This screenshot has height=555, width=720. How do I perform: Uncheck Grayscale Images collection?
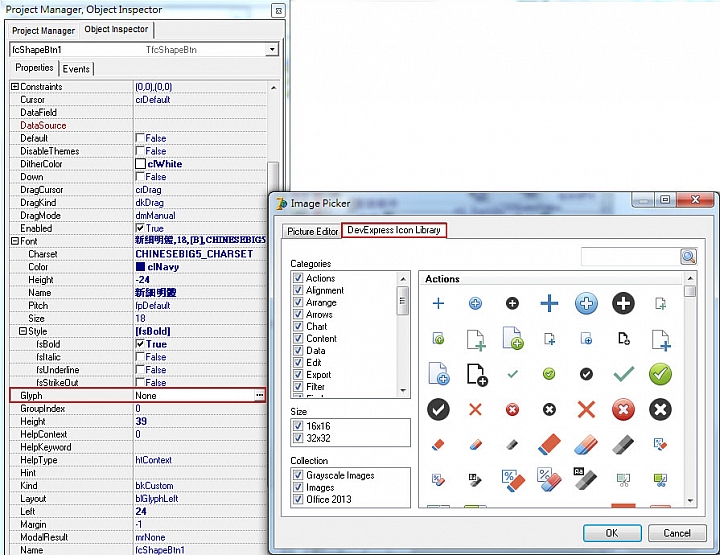[298, 475]
